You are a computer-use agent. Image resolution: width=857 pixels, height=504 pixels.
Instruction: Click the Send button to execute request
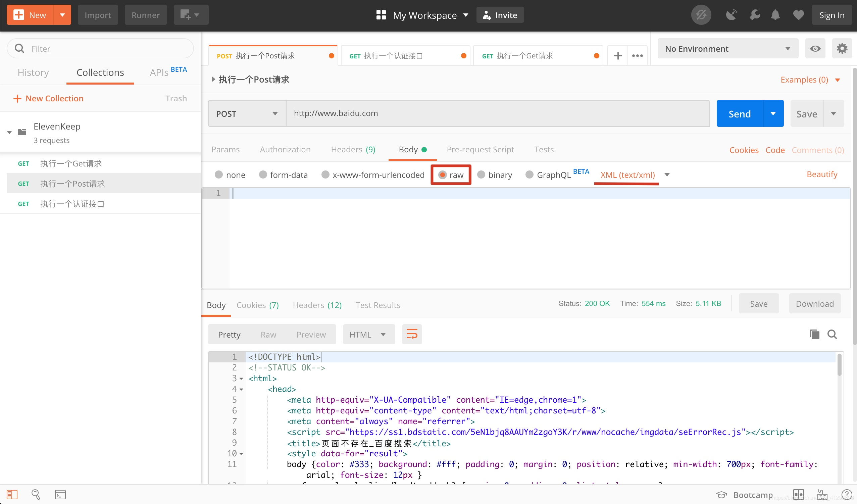(x=738, y=113)
